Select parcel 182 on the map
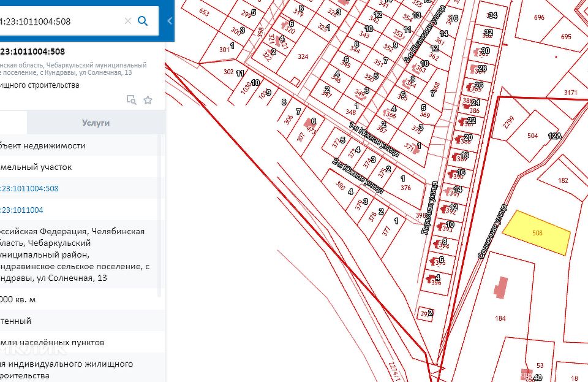The width and height of the screenshot is (588, 382). (562, 180)
